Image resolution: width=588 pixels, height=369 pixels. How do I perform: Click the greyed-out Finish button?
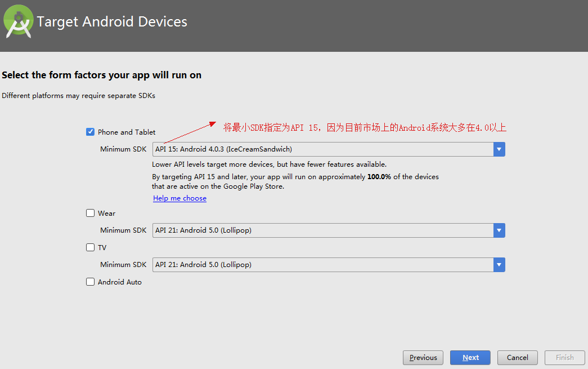click(x=565, y=358)
